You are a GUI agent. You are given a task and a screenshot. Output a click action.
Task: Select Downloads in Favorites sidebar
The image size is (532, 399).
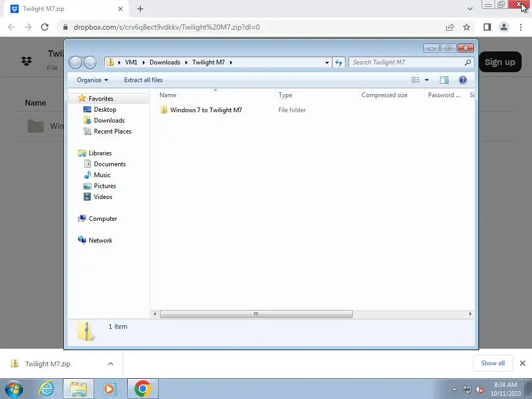coord(109,120)
